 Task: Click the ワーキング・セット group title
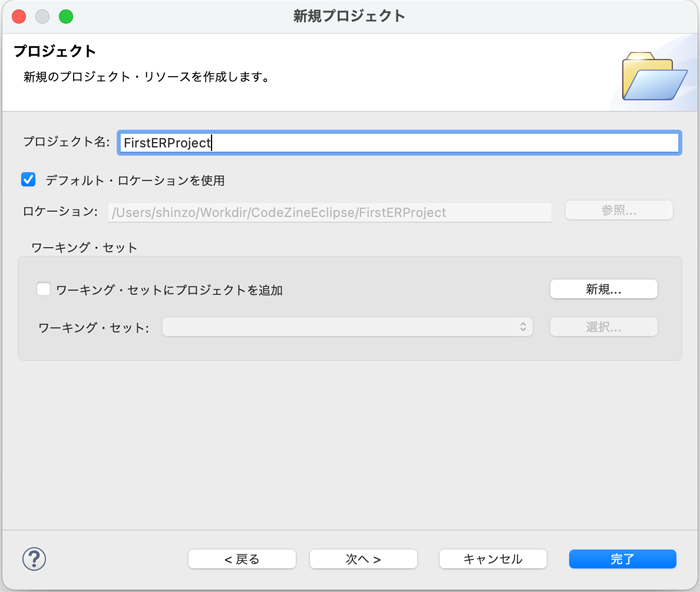coord(84,247)
